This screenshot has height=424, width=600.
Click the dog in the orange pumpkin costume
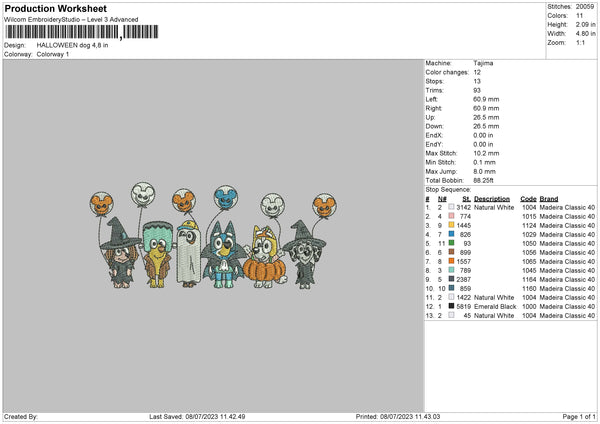(265, 258)
